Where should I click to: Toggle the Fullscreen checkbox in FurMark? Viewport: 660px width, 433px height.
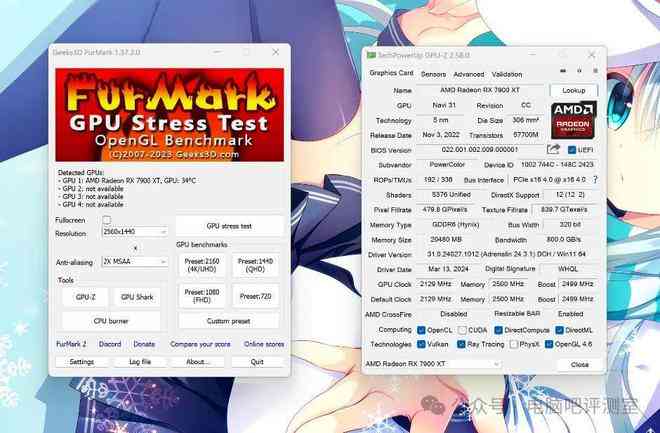coord(106,220)
